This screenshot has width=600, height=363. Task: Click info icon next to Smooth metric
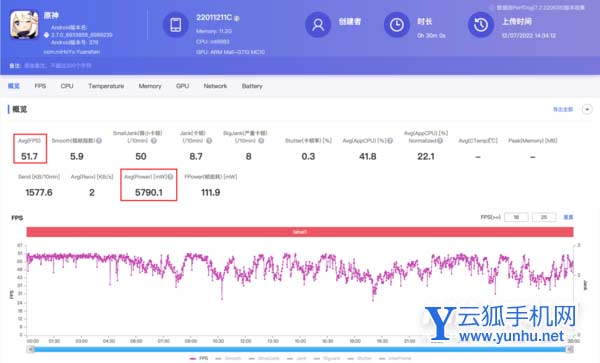pyautogui.click(x=99, y=141)
